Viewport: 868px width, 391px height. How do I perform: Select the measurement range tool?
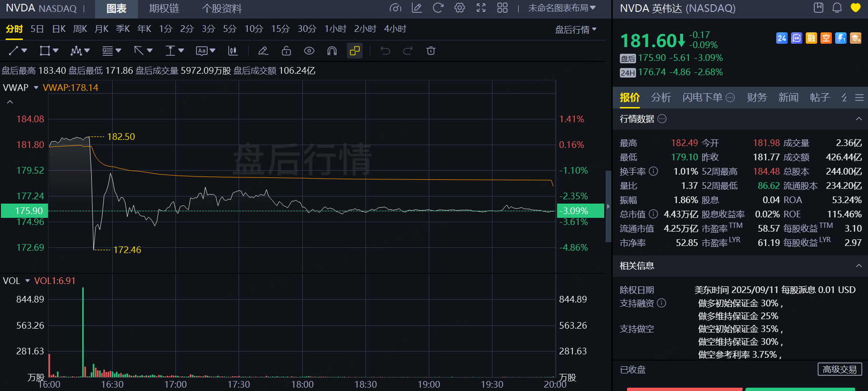point(170,50)
